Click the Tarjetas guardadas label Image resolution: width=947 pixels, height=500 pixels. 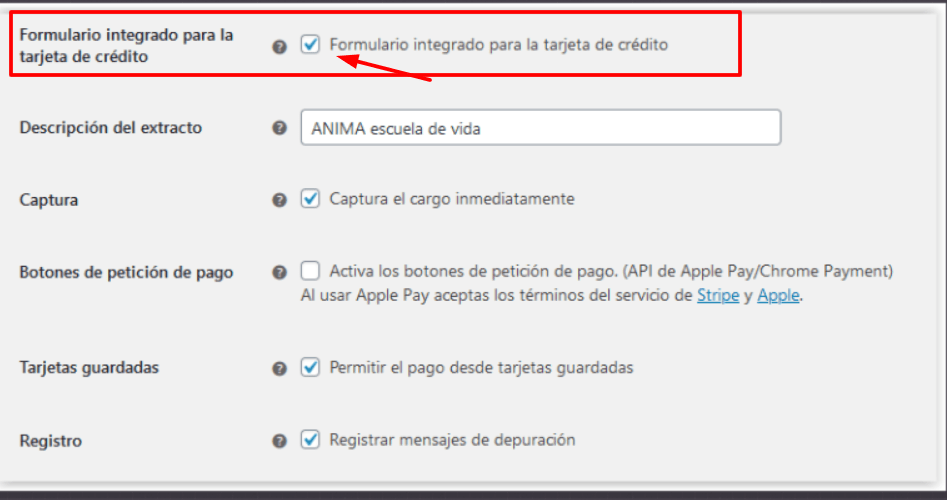(x=89, y=368)
